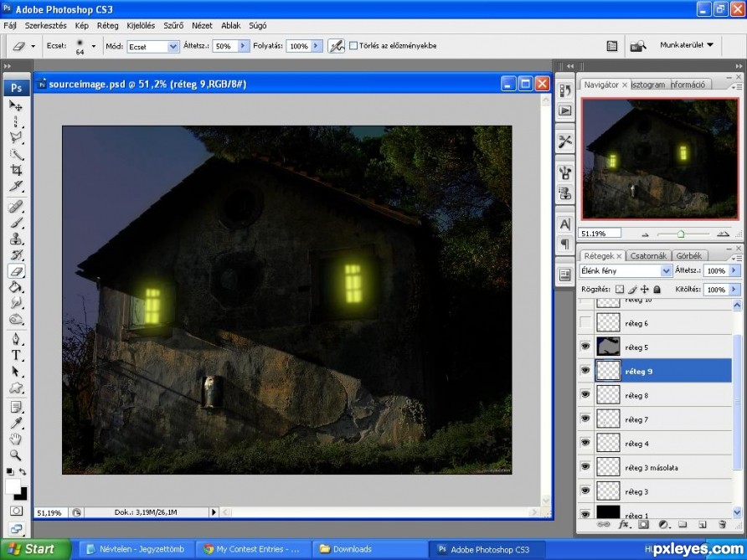This screenshot has width=747, height=560.
Task: Toggle lock all for layer
Action: tap(657, 289)
